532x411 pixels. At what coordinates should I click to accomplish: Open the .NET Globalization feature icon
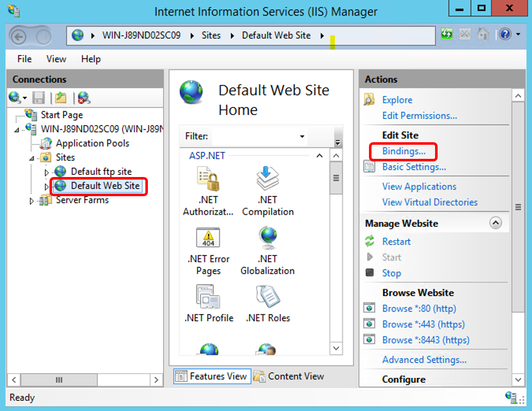click(268, 238)
